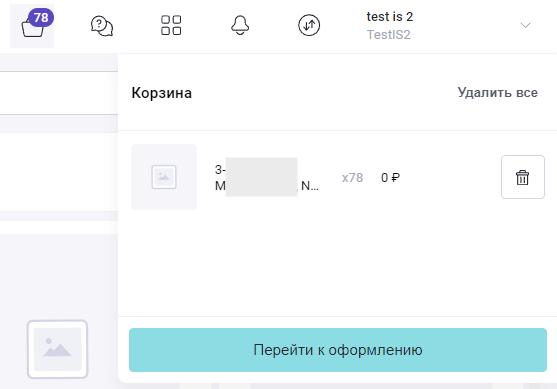Image resolution: width=557 pixels, height=389 pixels.
Task: Open the help chat icon
Action: point(102,26)
